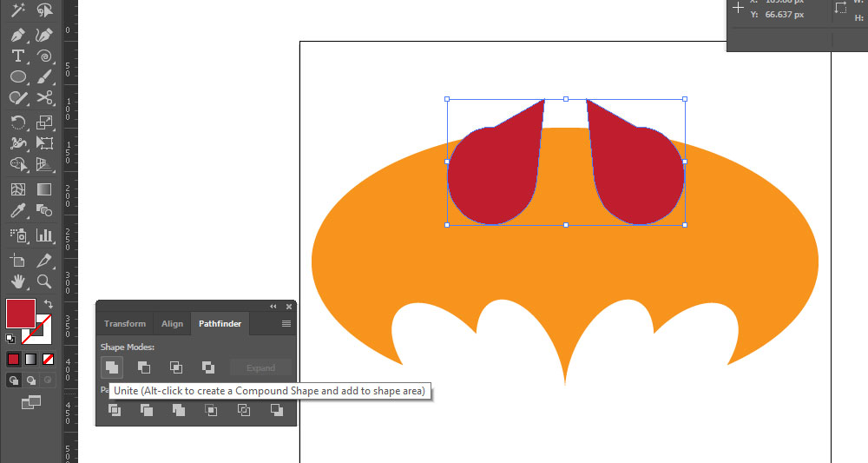
Task: Click the Outline pathfinder icon
Action: (244, 410)
